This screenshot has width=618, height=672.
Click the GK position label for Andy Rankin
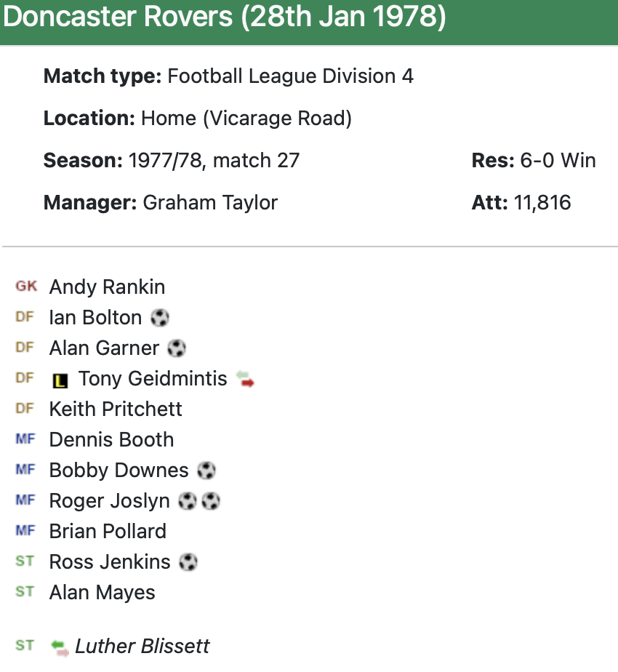pos(25,287)
